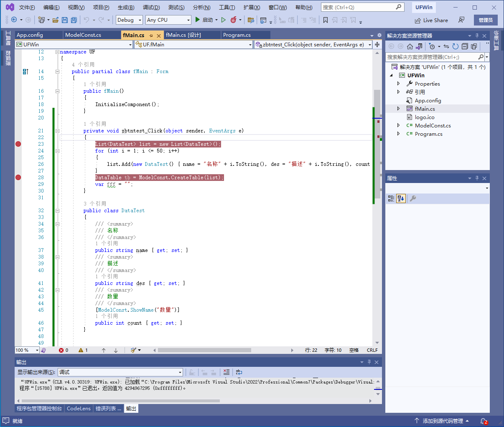Open the UFWin project scope dropdown
Viewport: 504px width, 427px height.
(74, 44)
